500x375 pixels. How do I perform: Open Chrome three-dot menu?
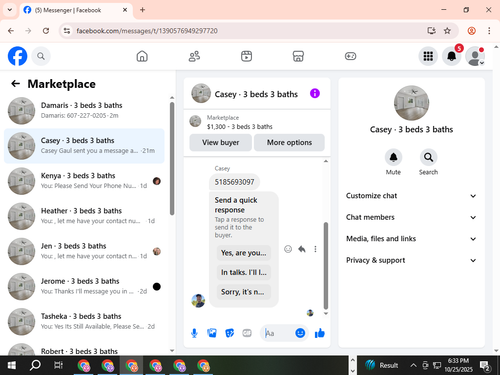coord(489,31)
